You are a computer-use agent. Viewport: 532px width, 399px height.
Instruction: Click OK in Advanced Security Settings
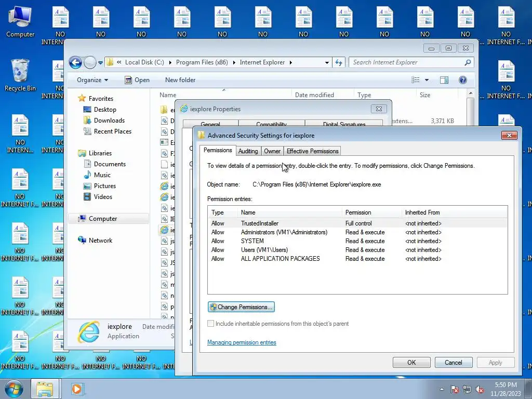click(411, 363)
